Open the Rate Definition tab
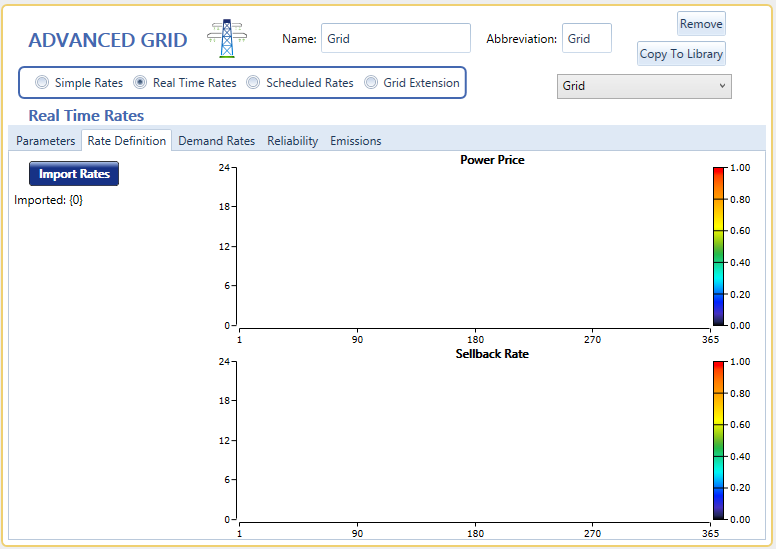Image resolution: width=776 pixels, height=549 pixels. 127,141
